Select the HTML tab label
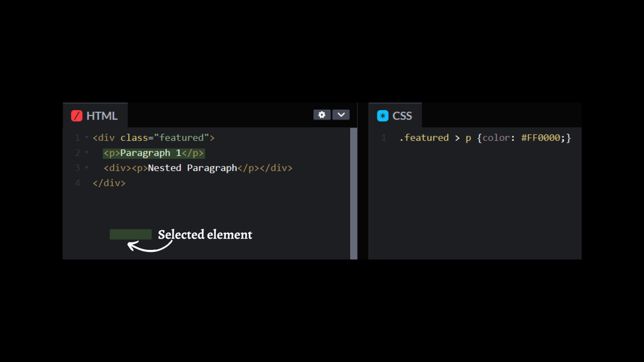 point(101,116)
